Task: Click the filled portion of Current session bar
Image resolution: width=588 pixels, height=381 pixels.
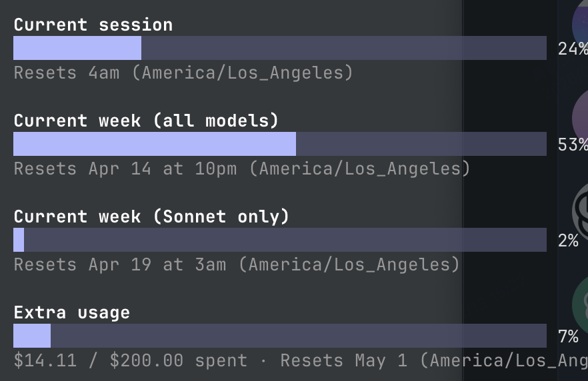Action: click(77, 48)
